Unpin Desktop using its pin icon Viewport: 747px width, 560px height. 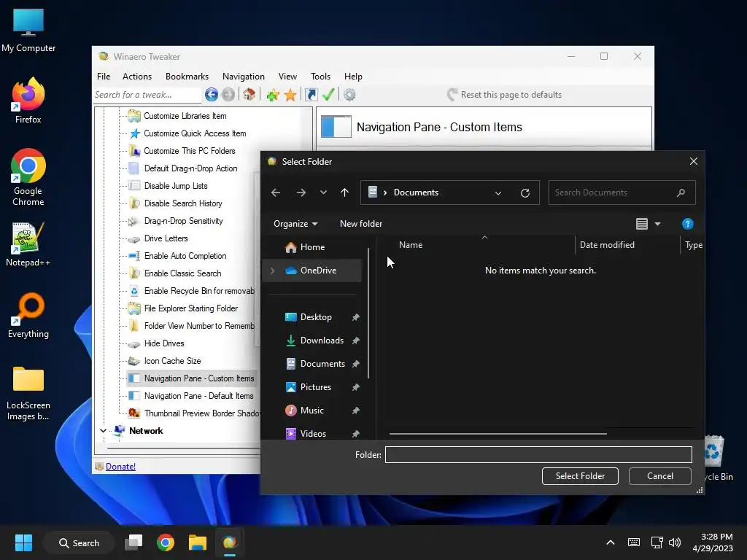(x=355, y=317)
